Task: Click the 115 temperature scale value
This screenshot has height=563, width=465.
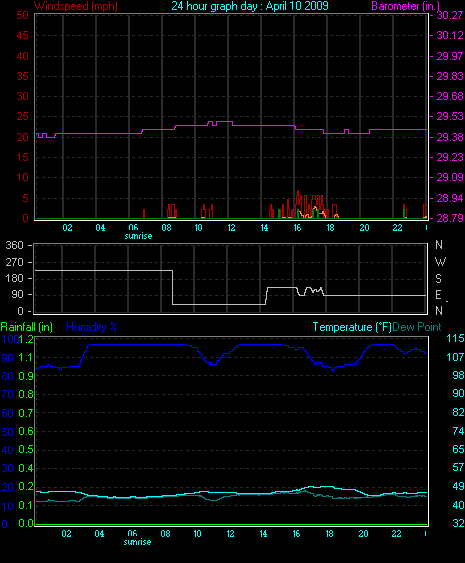Action: (x=455, y=338)
